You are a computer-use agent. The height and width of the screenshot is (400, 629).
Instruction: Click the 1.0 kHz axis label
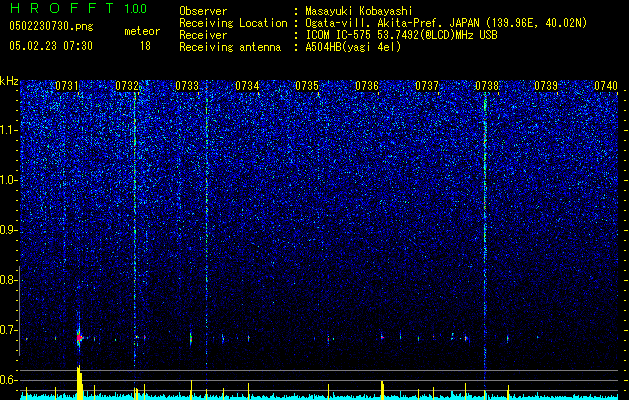8,180
